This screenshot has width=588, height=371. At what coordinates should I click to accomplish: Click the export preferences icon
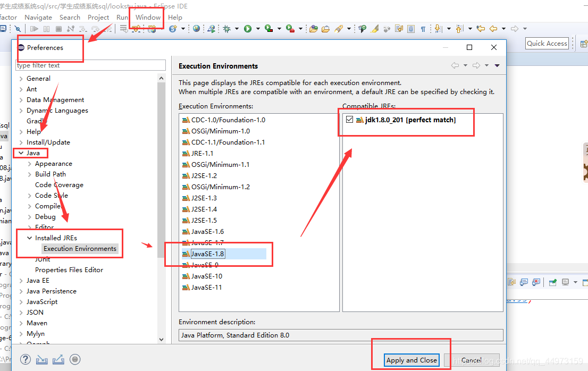58,360
